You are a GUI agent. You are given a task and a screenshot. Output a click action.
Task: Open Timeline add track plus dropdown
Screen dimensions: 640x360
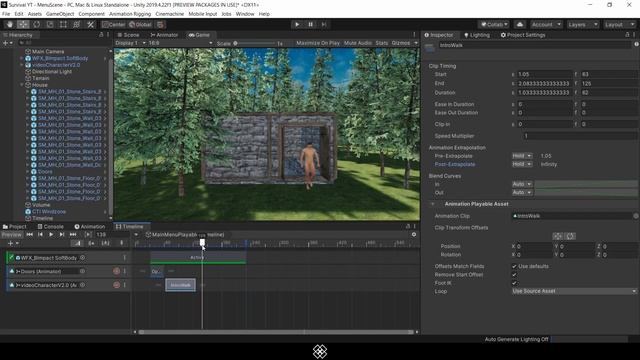coord(13,243)
